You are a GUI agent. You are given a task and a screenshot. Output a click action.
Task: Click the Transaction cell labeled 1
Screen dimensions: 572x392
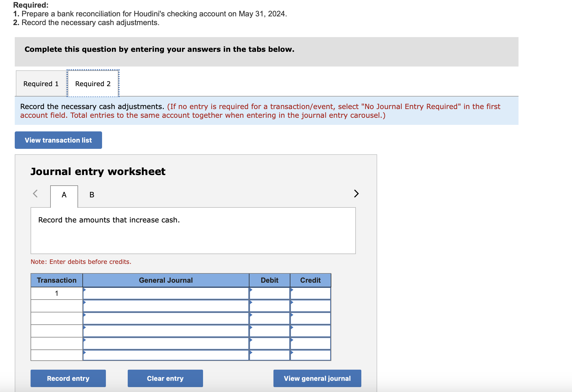click(x=56, y=293)
